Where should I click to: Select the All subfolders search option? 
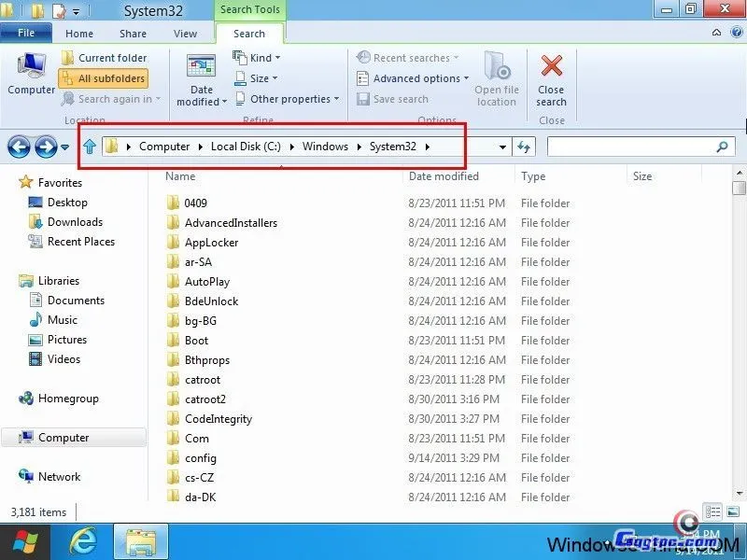pyautogui.click(x=103, y=78)
